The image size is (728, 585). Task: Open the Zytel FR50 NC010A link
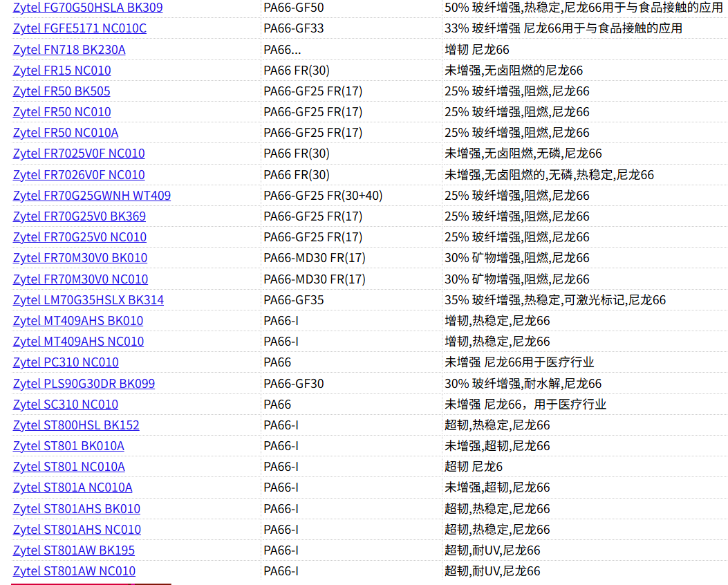[66, 133]
